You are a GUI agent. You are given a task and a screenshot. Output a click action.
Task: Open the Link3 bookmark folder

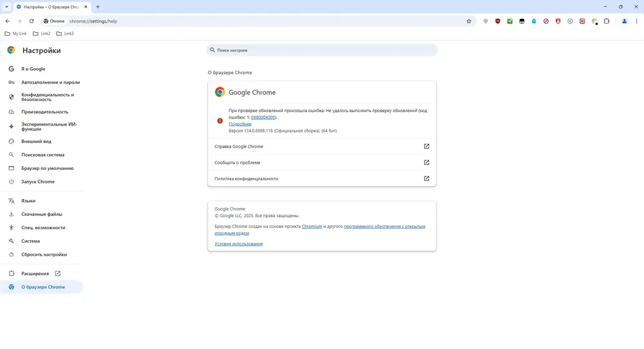65,33
